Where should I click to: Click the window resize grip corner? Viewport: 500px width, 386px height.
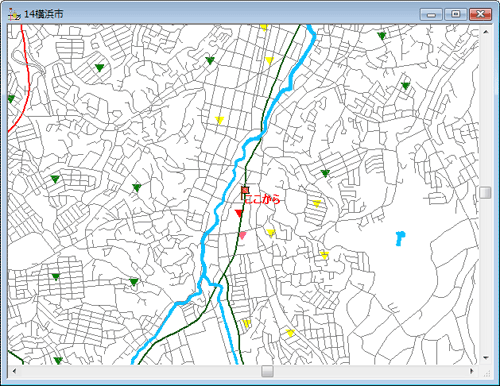point(487,374)
